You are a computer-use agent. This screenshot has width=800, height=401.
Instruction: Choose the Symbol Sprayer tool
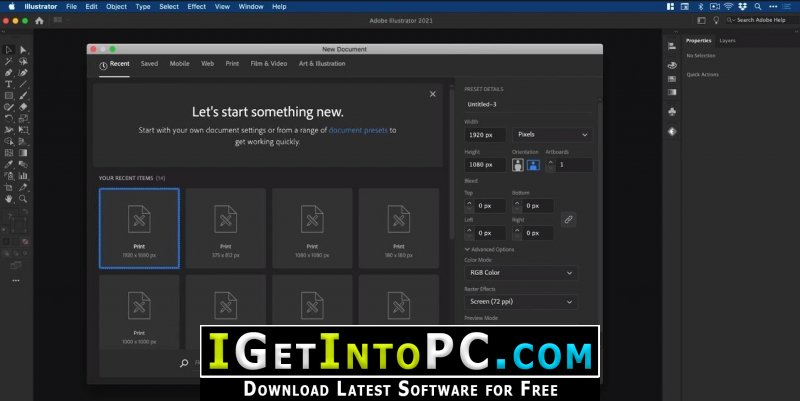point(9,176)
